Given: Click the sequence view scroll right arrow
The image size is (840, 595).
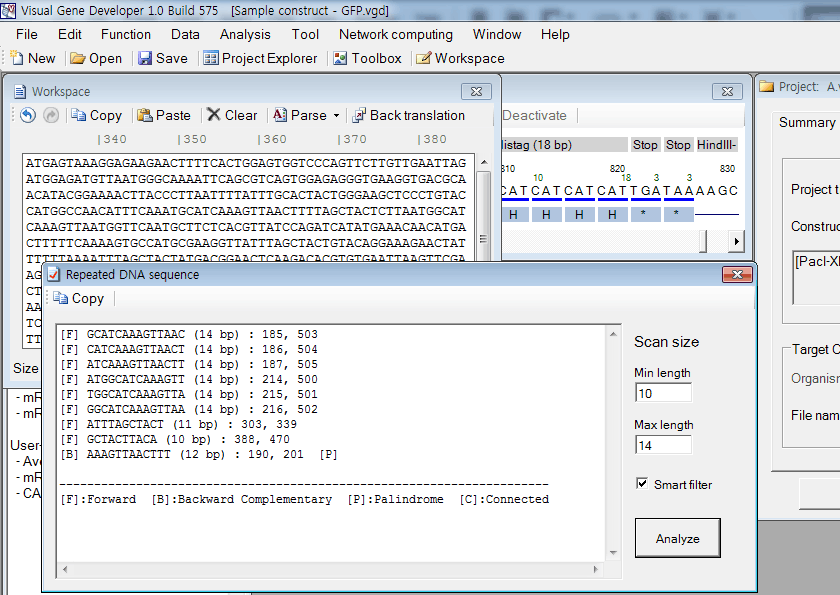Looking at the screenshot, I should coord(736,241).
